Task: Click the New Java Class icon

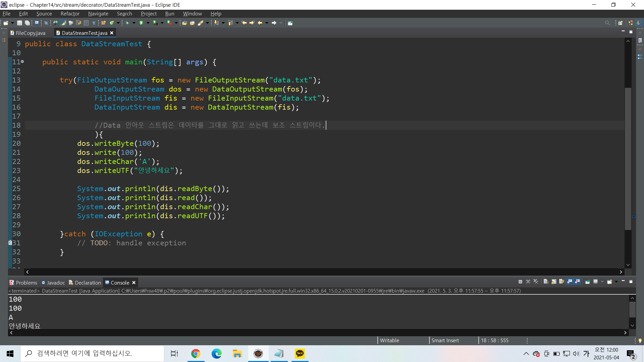Action: pos(112,23)
